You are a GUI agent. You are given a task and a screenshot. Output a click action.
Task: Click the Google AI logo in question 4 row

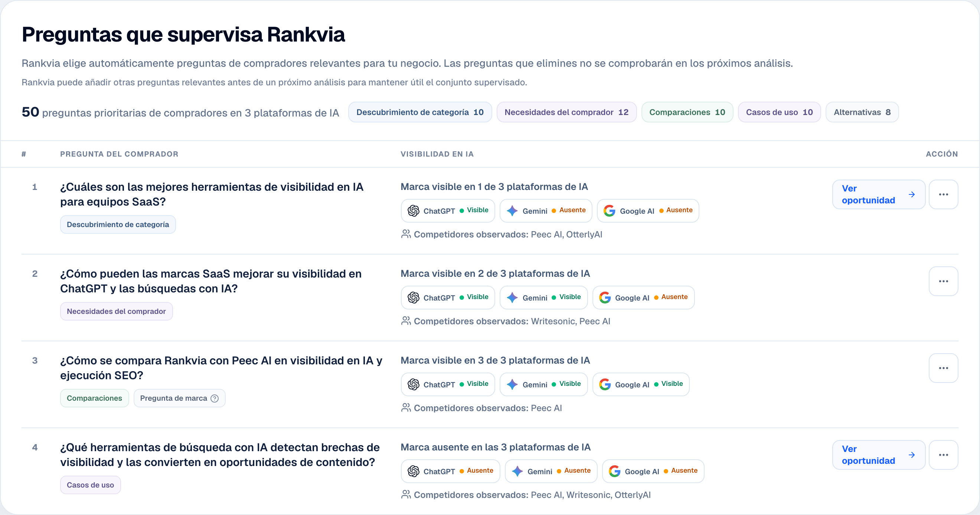[x=614, y=471]
